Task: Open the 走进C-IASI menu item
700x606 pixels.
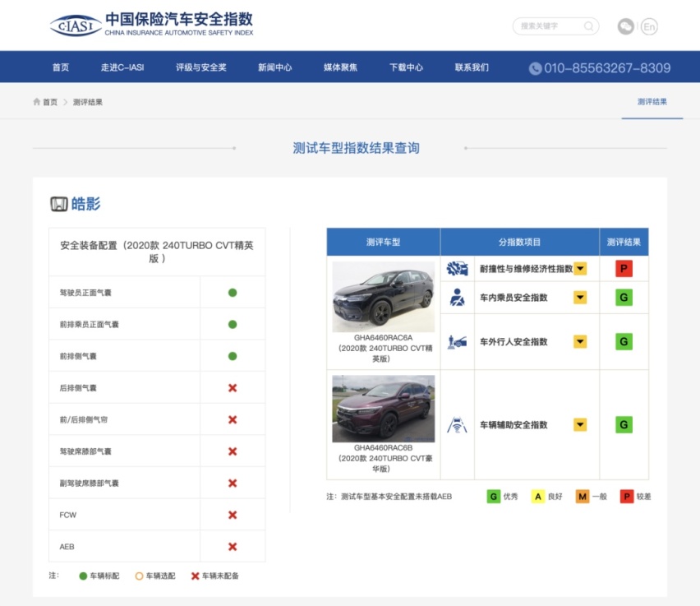Action: point(122,67)
